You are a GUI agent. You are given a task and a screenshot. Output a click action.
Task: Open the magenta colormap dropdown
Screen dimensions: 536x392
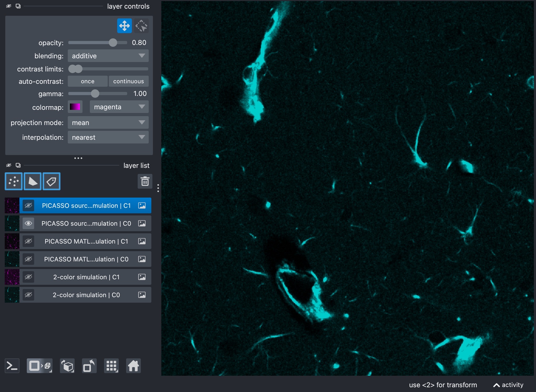(x=119, y=107)
